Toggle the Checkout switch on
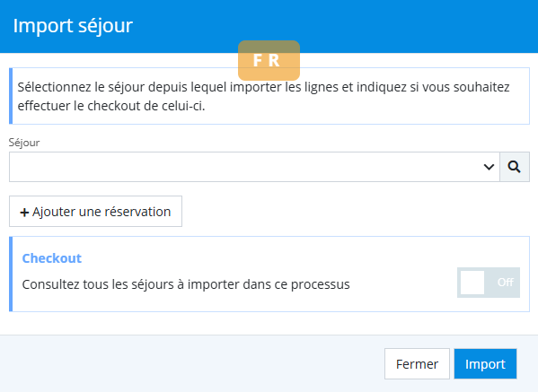 [489, 283]
